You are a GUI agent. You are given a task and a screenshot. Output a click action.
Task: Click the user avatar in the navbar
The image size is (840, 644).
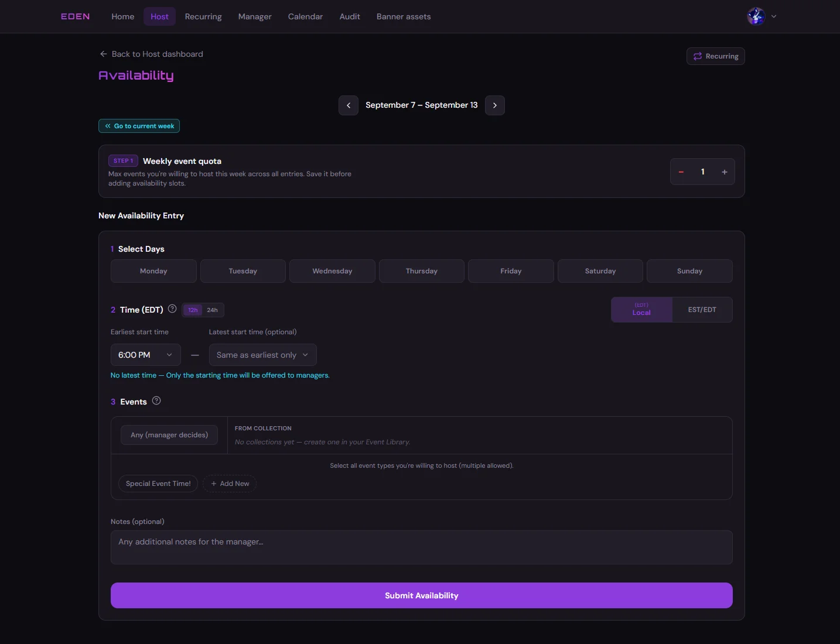click(x=756, y=16)
